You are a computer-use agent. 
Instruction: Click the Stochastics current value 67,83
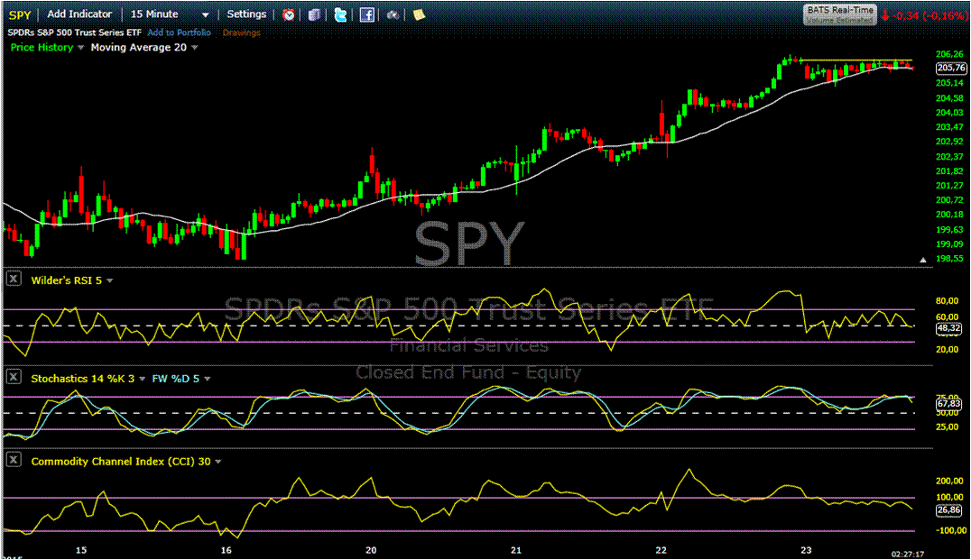coord(948,403)
